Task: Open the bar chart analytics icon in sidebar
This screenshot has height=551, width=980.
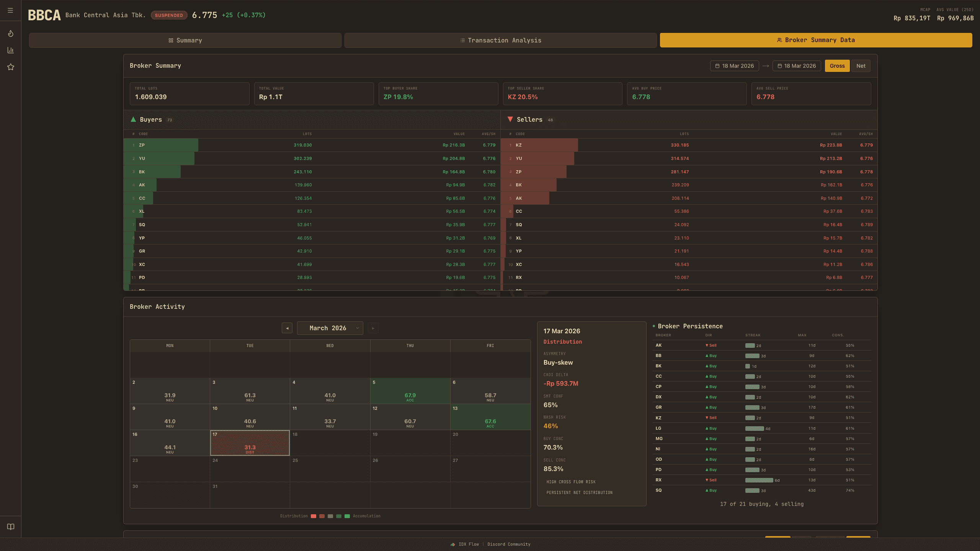Action: 10,50
